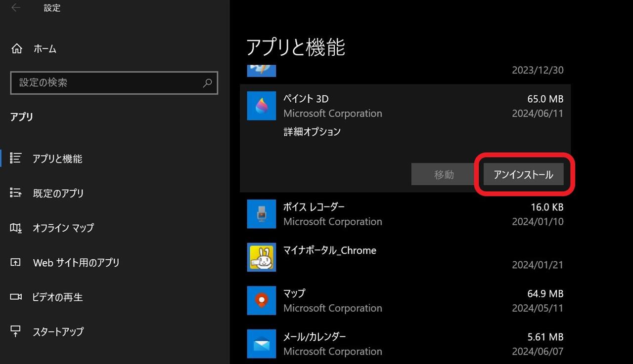Click the スタートアップ icon
Screen dimensions: 633x364
pyautogui.click(x=16, y=331)
